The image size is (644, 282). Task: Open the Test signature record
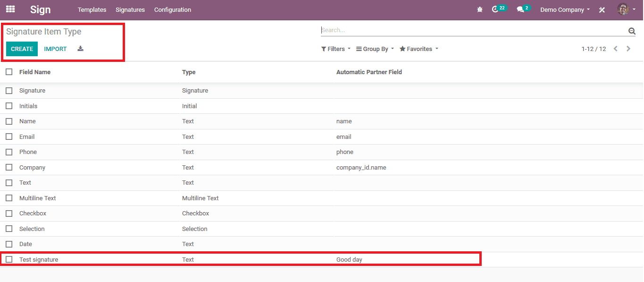tap(39, 260)
